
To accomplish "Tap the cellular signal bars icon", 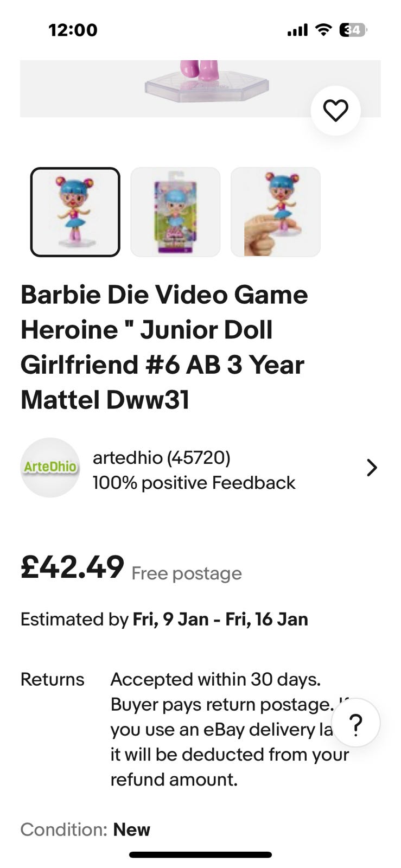I will tap(297, 30).
